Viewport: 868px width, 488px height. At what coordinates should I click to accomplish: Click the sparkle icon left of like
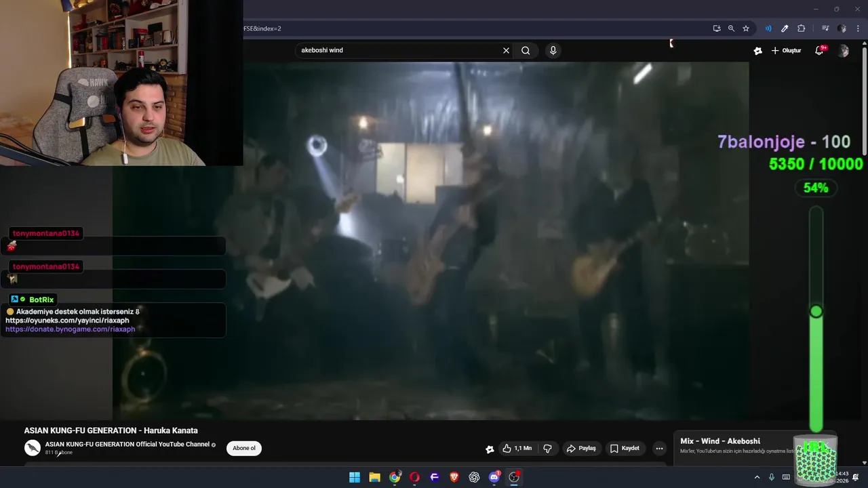click(x=490, y=449)
